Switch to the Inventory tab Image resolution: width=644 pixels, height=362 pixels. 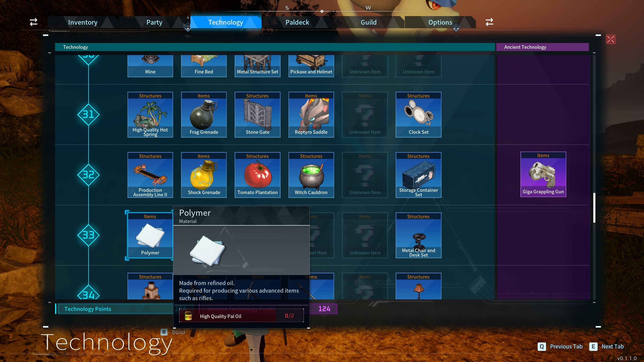[83, 21]
